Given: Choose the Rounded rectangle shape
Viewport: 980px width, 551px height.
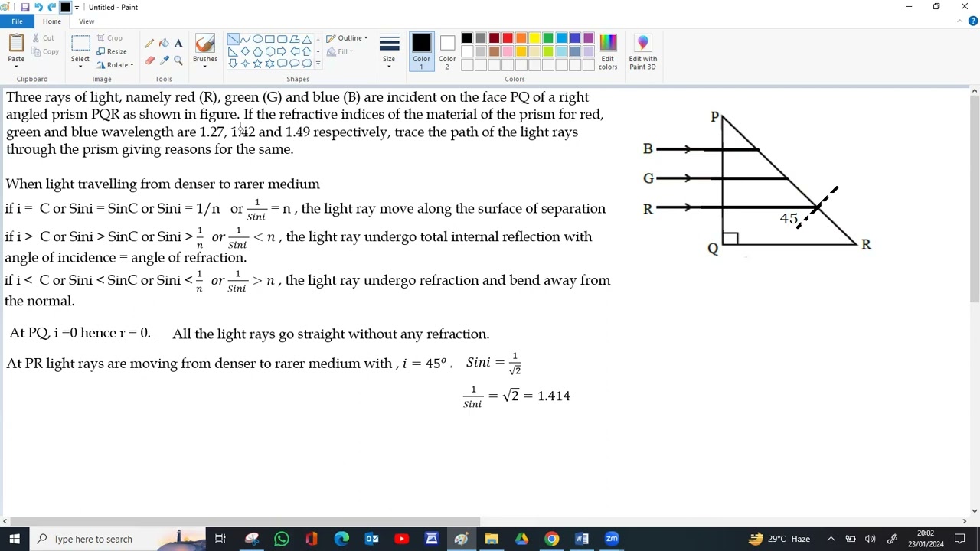Looking at the screenshot, I should pos(282,39).
